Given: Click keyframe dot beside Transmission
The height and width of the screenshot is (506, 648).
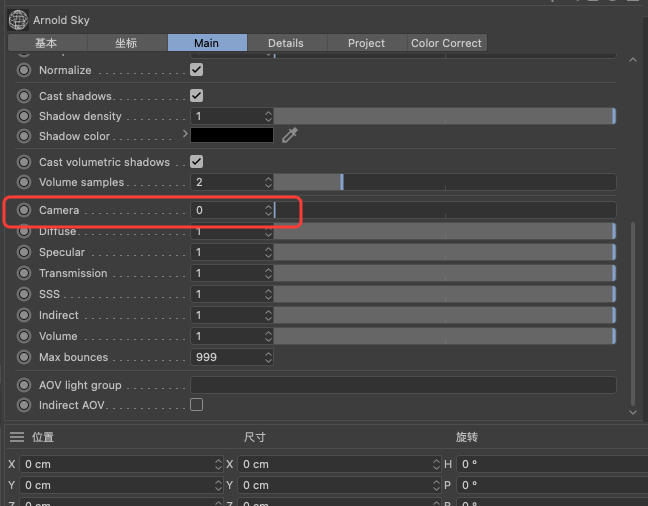Looking at the screenshot, I should coord(24,273).
